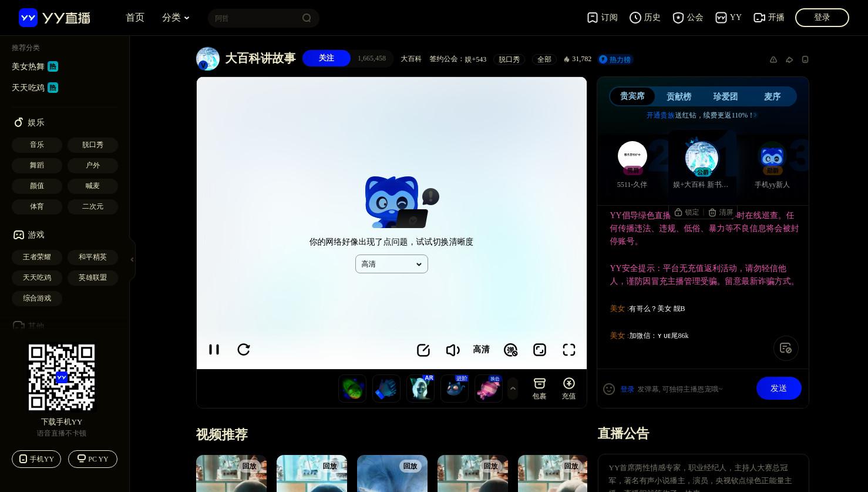Click the 登录 login button in header
Screen dimensions: 868x492
pos(822,18)
